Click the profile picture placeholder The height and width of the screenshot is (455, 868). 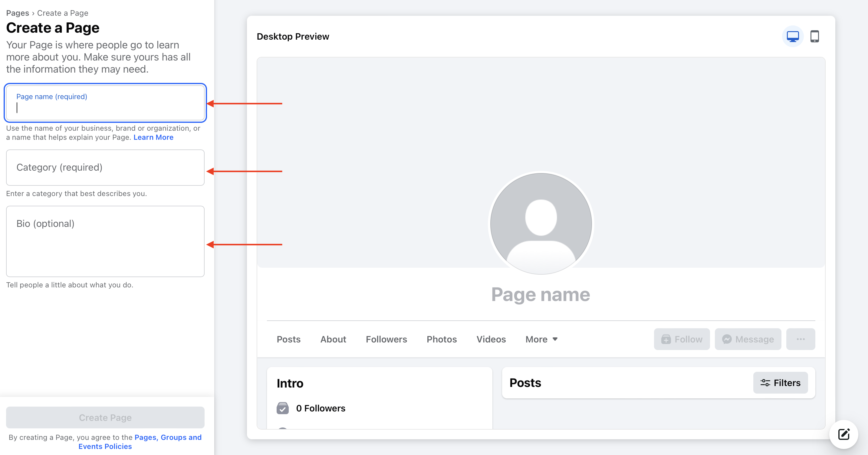541,223
